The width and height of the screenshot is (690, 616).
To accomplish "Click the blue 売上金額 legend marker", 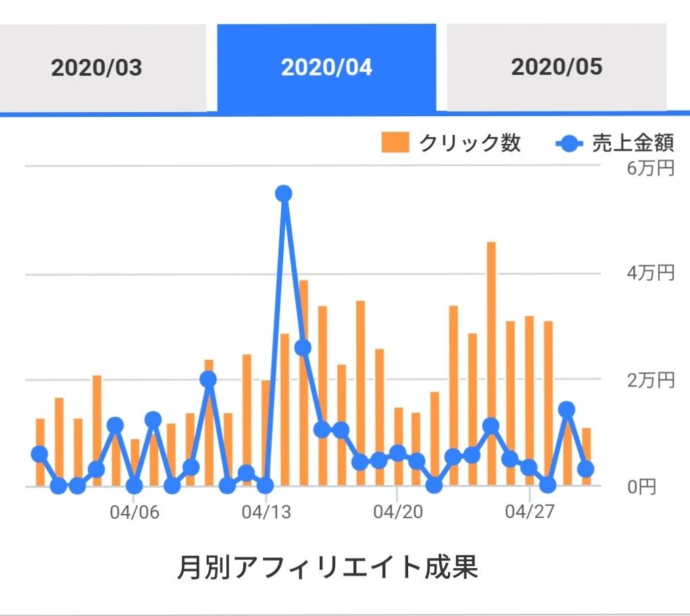I will coord(570,143).
